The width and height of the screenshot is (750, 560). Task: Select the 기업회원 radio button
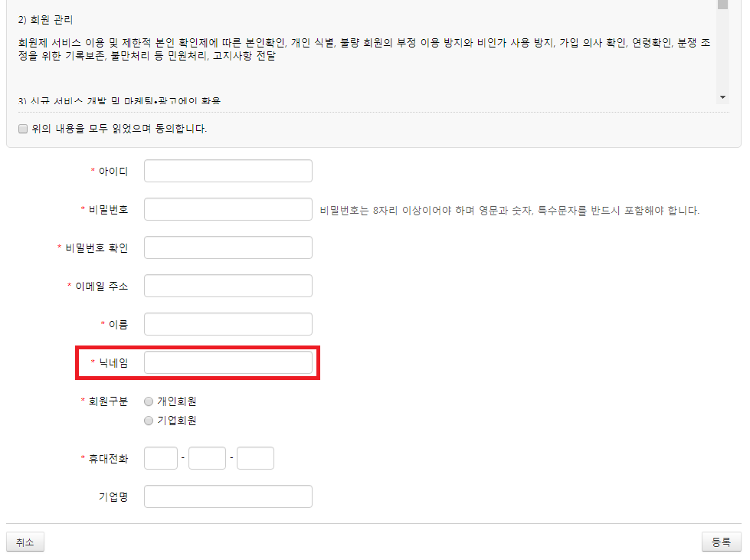click(149, 421)
